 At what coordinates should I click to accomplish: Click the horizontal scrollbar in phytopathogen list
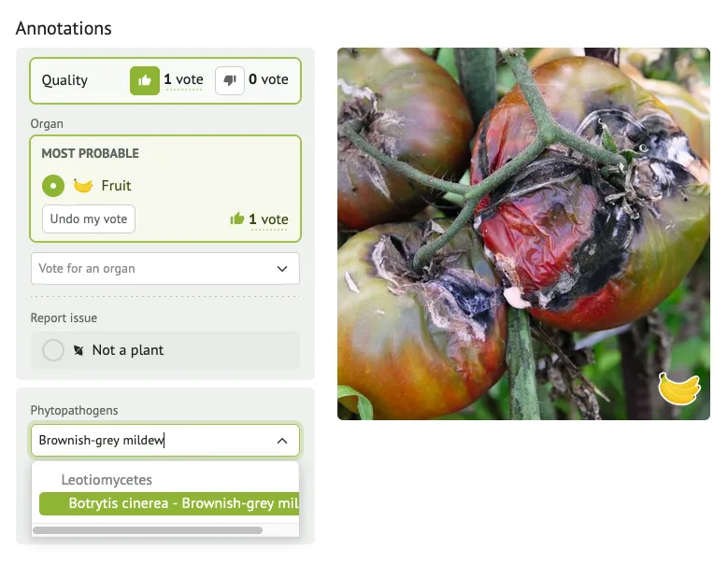pos(148,530)
